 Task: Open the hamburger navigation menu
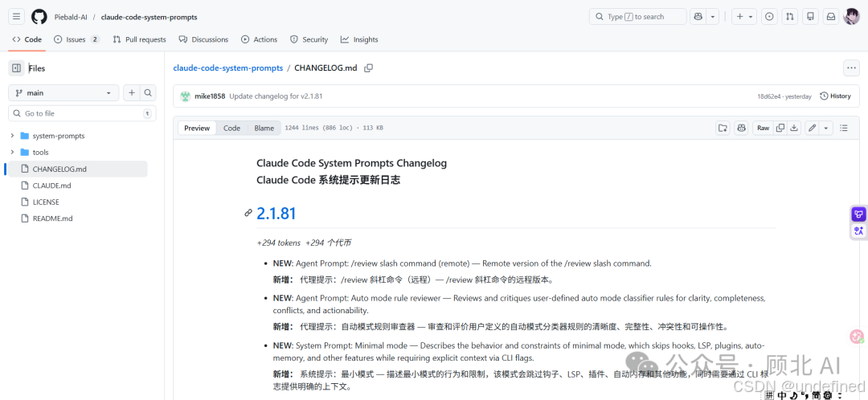tap(17, 17)
